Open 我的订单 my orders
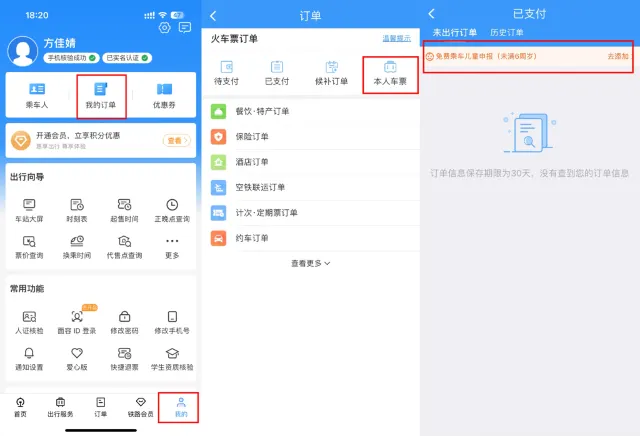Viewport: 640px width, 436px height. [x=101, y=96]
